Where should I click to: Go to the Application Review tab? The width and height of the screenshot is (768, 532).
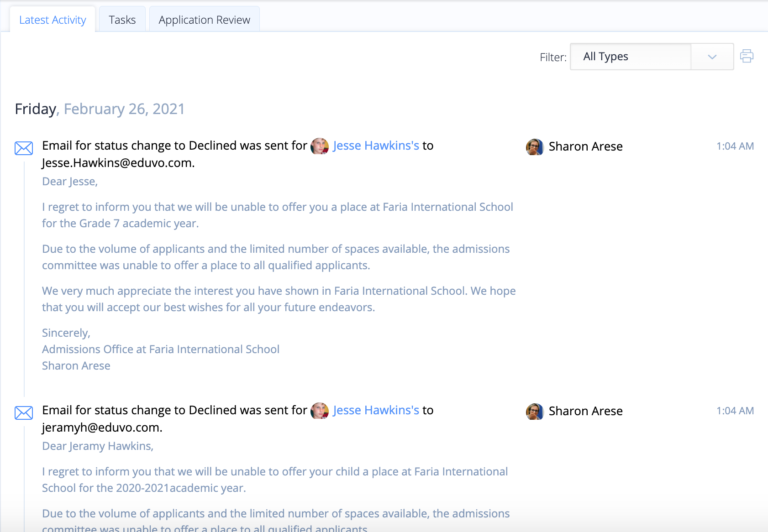[204, 20]
